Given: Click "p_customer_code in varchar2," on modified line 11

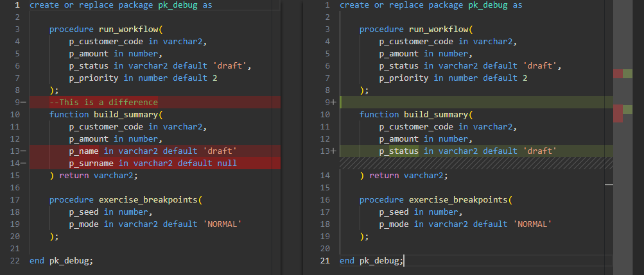Looking at the screenshot, I should [448, 127].
